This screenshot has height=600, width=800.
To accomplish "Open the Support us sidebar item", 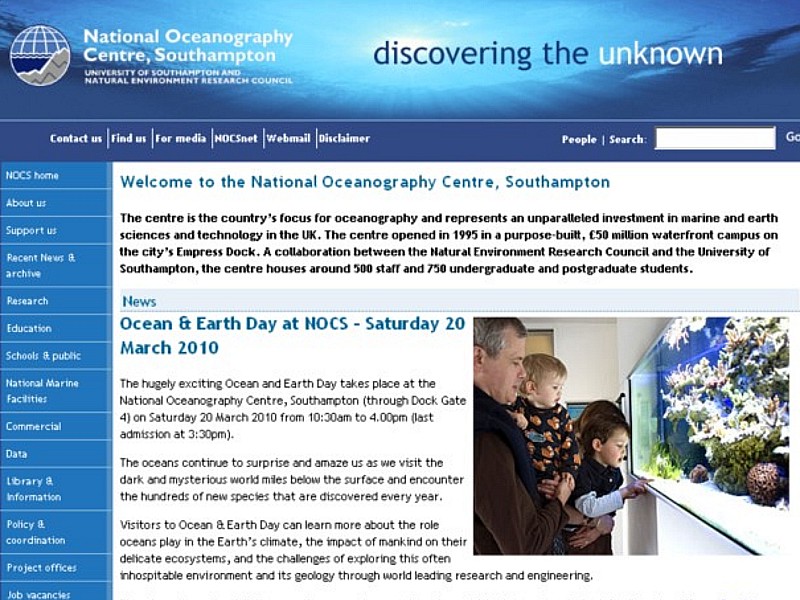I will (56, 231).
